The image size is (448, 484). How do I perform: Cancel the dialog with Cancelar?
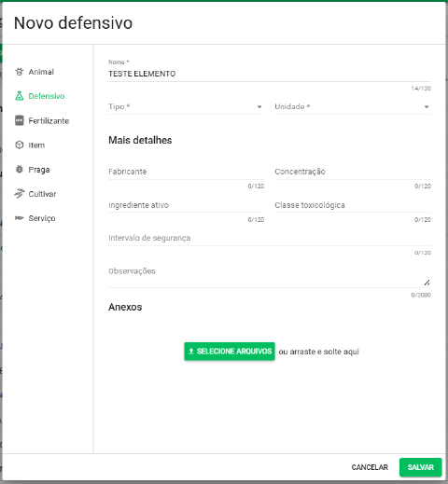point(370,467)
